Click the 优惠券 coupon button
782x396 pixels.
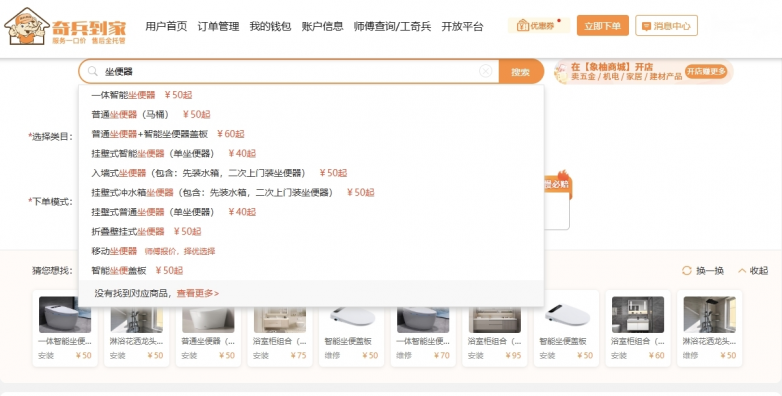coord(539,25)
